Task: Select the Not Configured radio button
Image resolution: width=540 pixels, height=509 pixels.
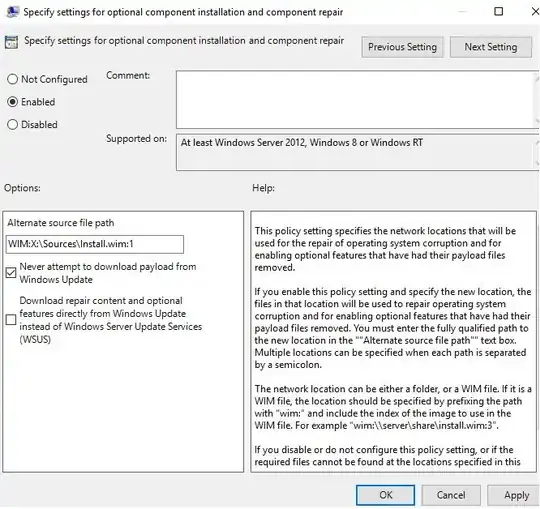Action: pos(12,79)
